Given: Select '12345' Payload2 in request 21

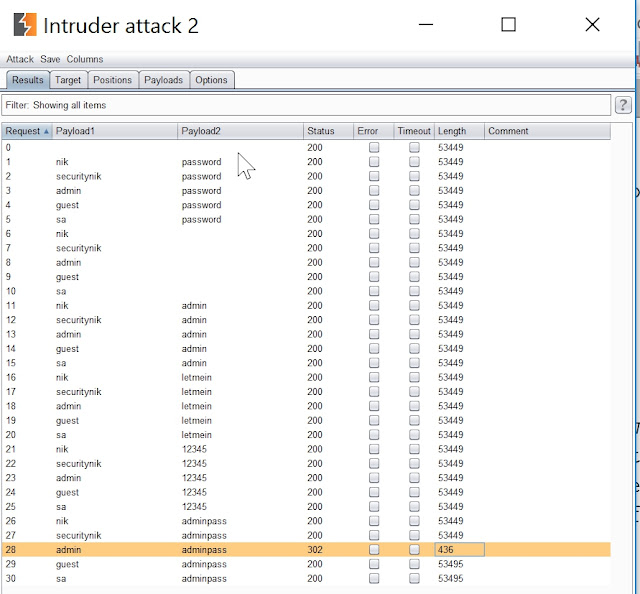Looking at the screenshot, I should click(x=194, y=449).
